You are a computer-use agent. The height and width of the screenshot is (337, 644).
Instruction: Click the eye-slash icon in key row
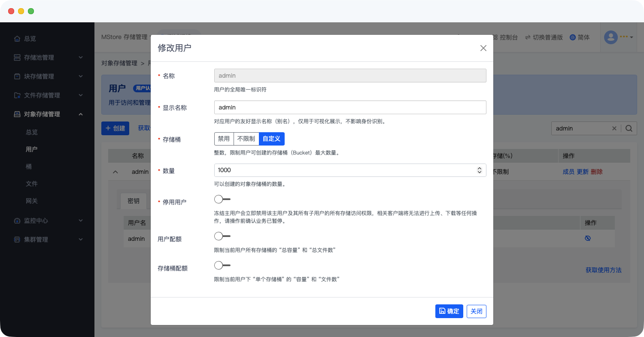587,238
